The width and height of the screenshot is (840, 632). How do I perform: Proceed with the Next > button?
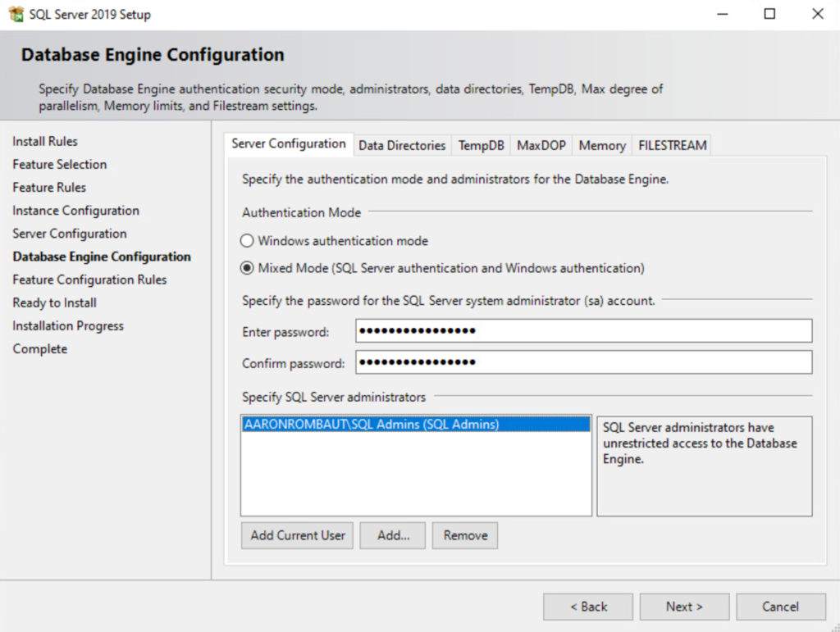coord(684,607)
